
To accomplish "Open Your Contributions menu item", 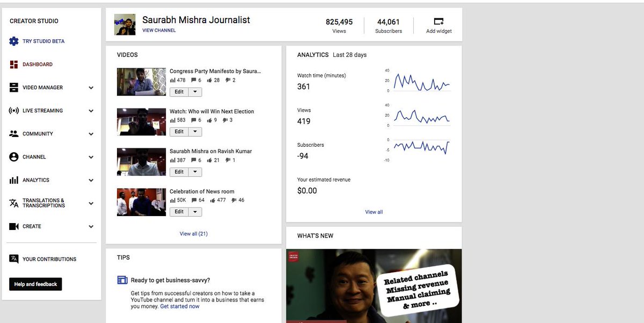I will (49, 259).
